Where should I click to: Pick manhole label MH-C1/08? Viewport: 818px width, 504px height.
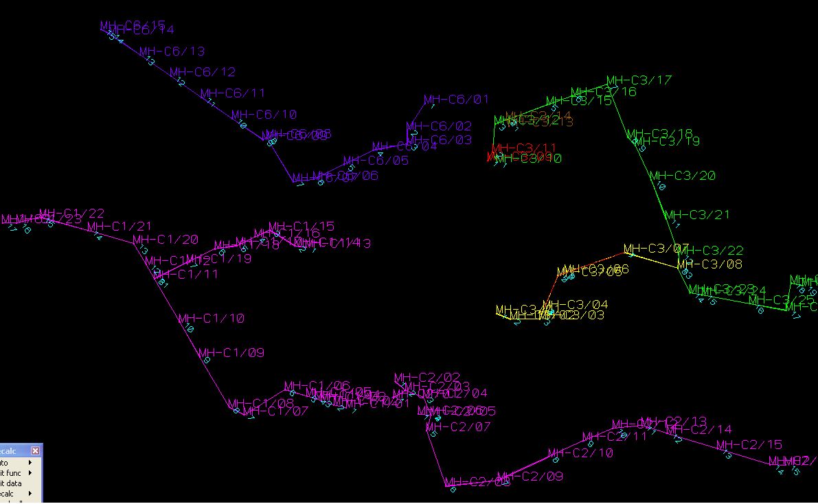pos(261,403)
